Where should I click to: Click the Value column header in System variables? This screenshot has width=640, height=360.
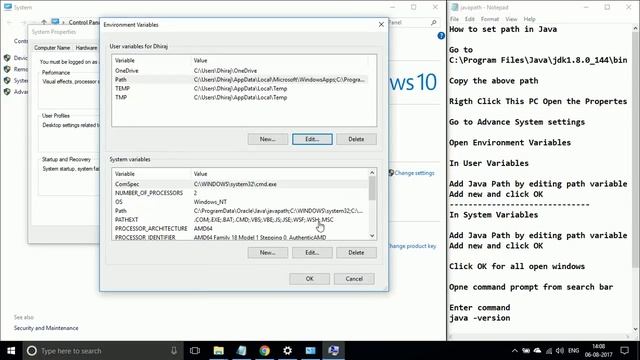coord(280,174)
